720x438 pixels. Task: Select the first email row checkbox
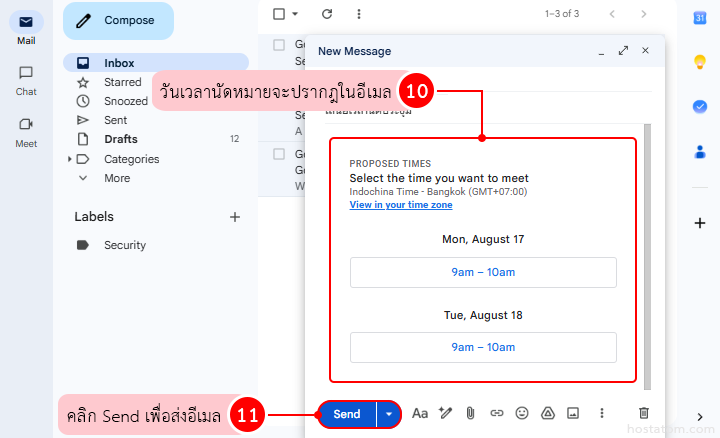click(x=279, y=45)
